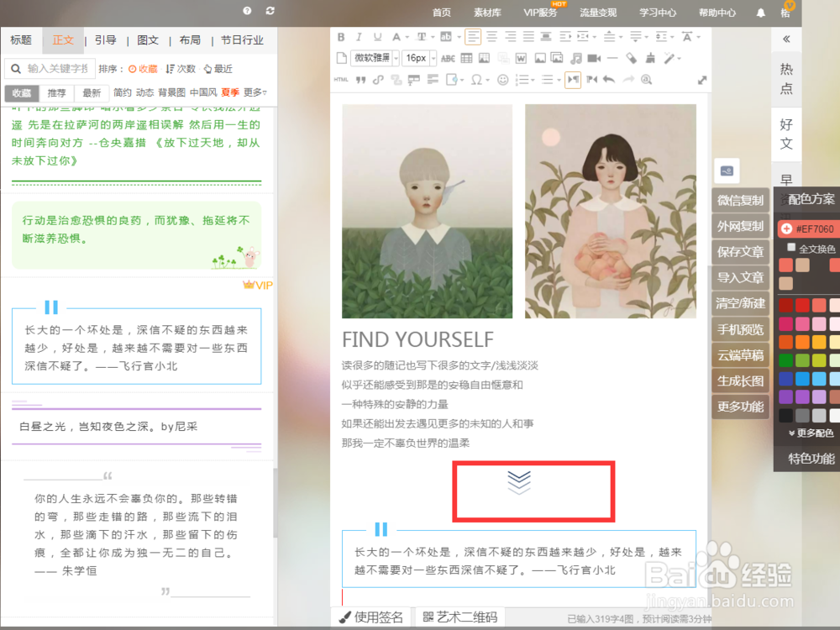Screen dimensions: 840x630
Task: Insert multiple images
Action: click(x=557, y=58)
